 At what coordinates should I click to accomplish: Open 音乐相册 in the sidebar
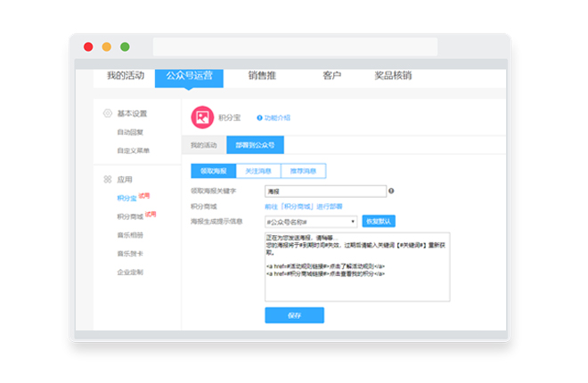click(130, 235)
